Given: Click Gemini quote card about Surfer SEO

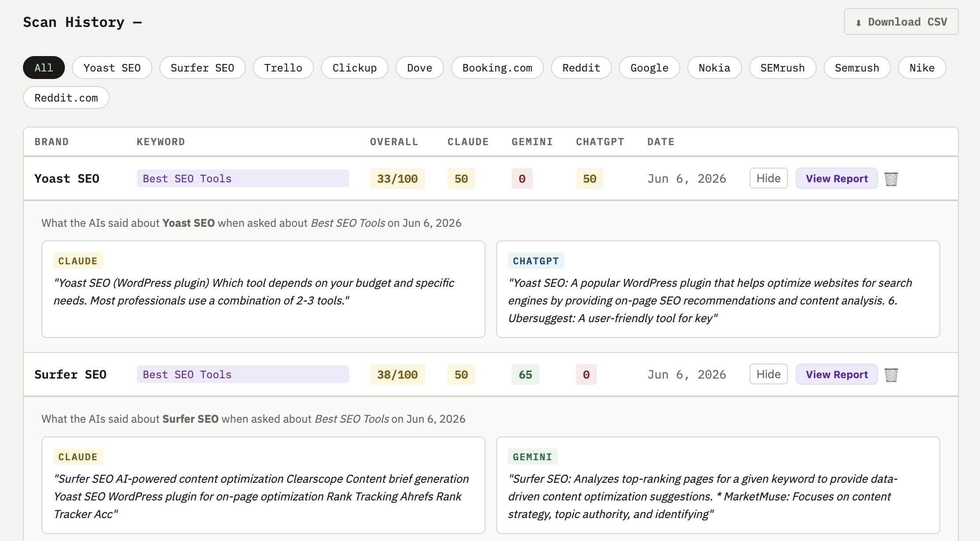Looking at the screenshot, I should tap(718, 485).
